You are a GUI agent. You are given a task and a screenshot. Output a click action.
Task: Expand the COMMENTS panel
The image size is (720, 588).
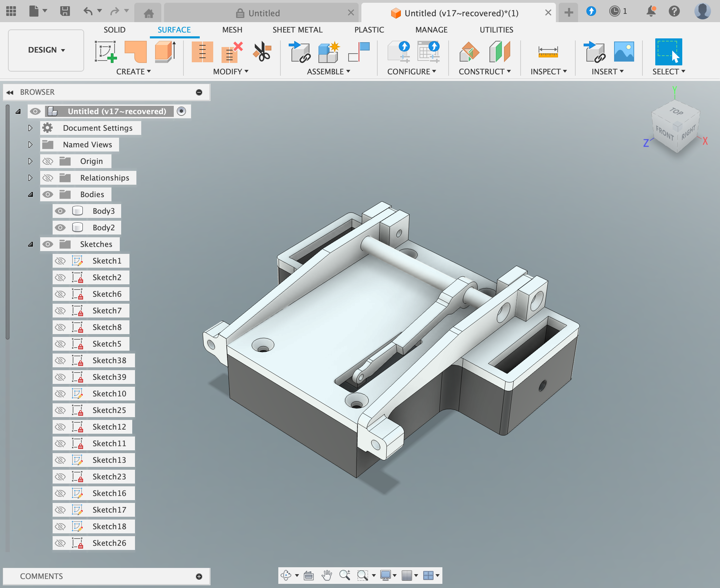(x=199, y=576)
